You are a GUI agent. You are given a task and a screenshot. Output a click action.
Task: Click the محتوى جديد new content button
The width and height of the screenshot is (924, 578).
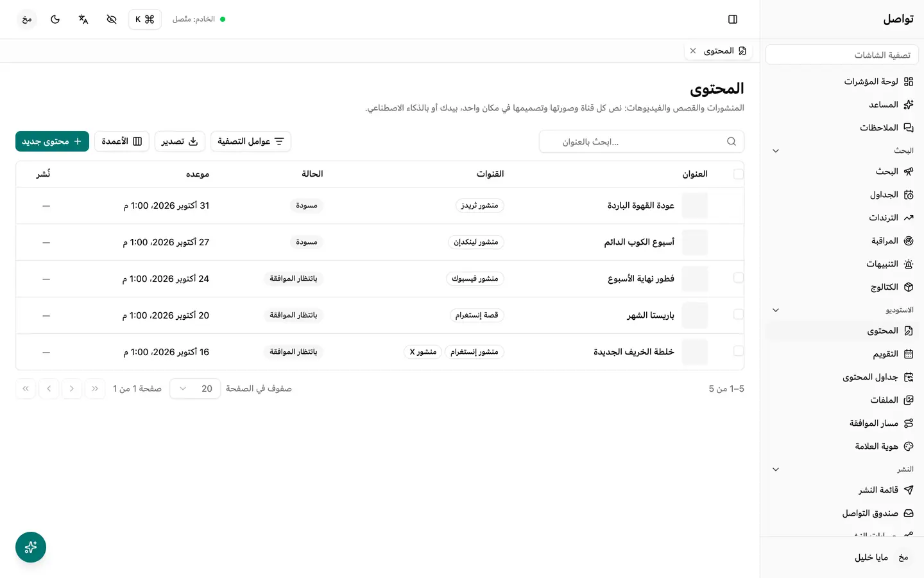point(52,141)
